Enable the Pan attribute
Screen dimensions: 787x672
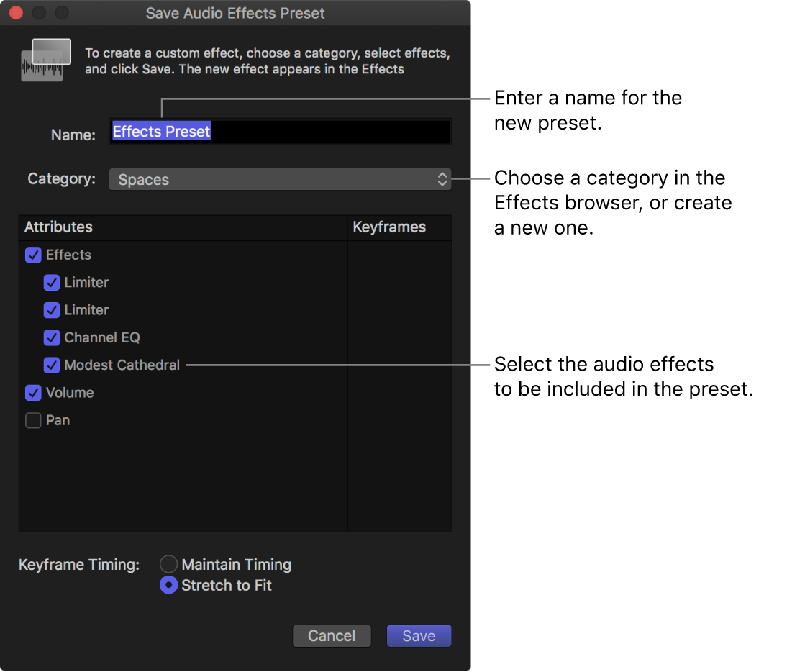(32, 420)
